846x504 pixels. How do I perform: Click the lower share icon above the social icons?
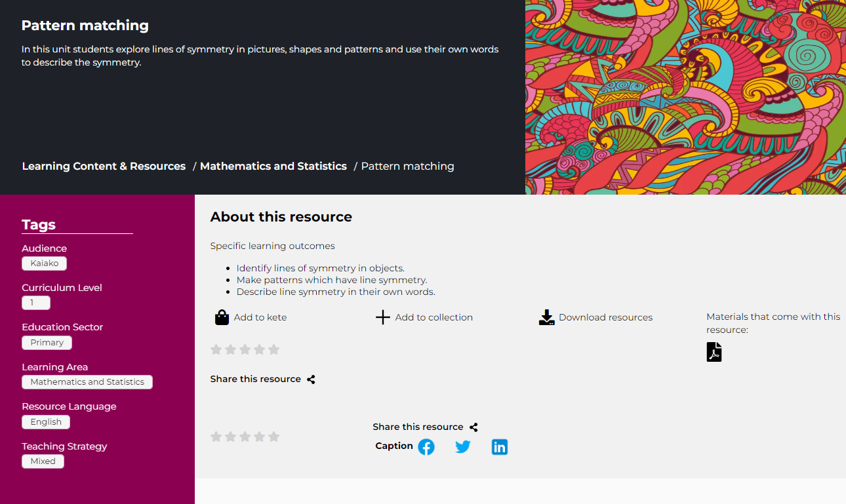tap(473, 427)
